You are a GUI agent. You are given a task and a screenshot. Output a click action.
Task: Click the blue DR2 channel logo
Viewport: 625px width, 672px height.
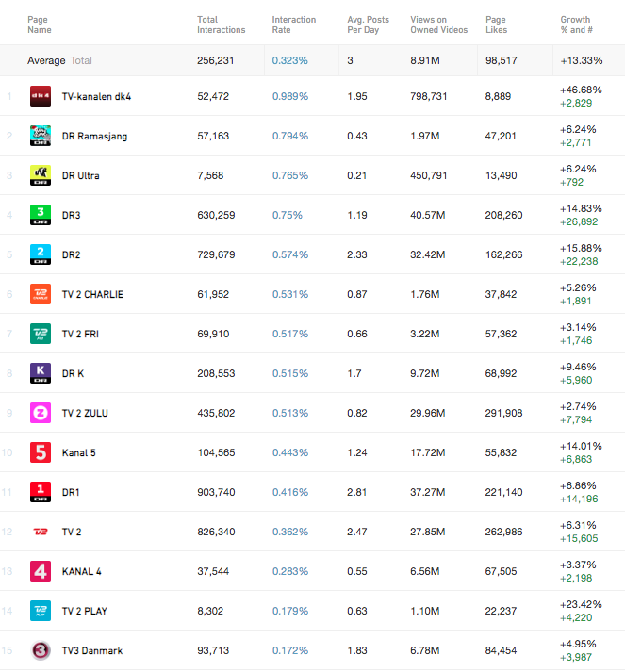[41, 254]
